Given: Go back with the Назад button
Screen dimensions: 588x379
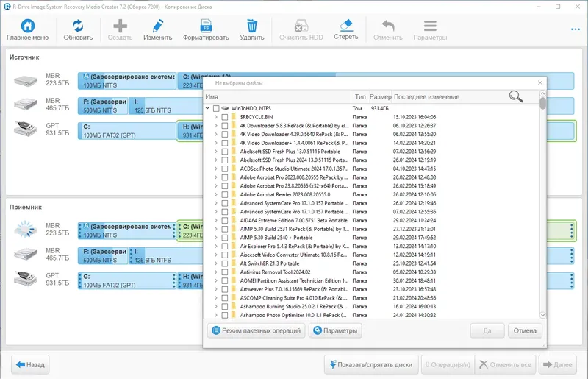Looking at the screenshot, I should [x=30, y=364].
